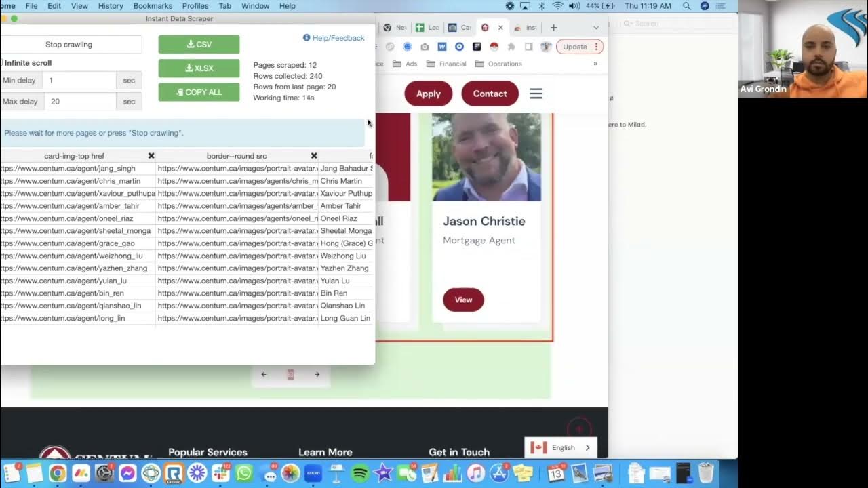
Task: Click the Instant Data Scraper pokeball icon
Action: pos(494,47)
